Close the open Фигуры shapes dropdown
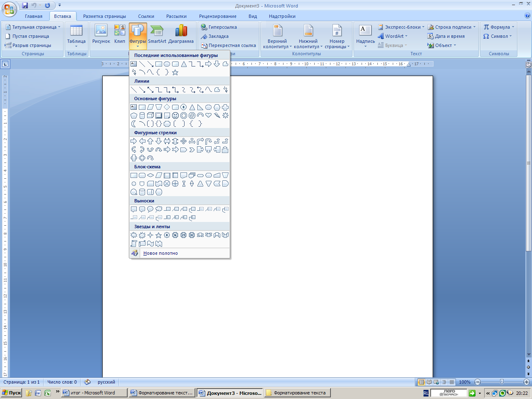Viewport: 532px width, 399px height. click(138, 35)
